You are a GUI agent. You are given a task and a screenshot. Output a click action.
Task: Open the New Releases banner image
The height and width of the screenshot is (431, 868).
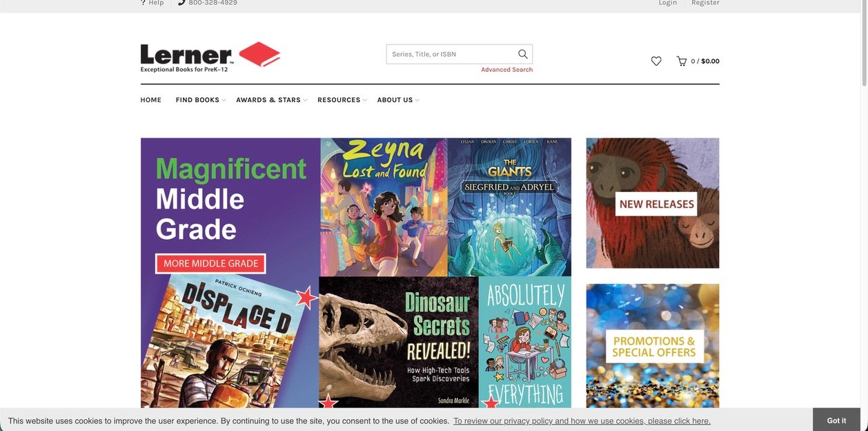pyautogui.click(x=653, y=203)
